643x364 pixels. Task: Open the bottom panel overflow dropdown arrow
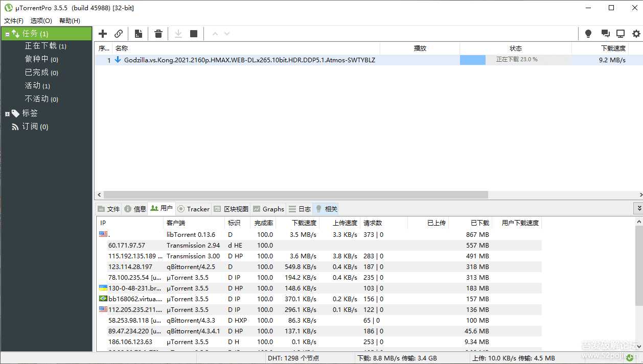point(638,208)
